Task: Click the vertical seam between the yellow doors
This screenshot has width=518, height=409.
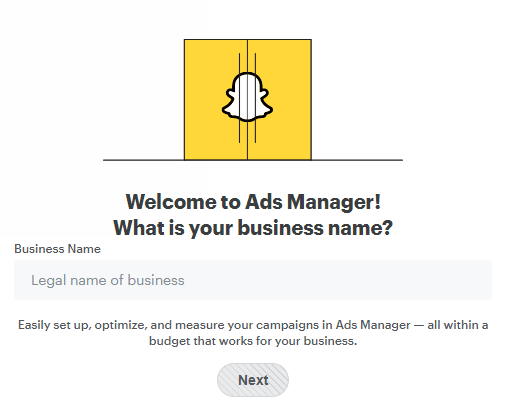Action: [247, 100]
